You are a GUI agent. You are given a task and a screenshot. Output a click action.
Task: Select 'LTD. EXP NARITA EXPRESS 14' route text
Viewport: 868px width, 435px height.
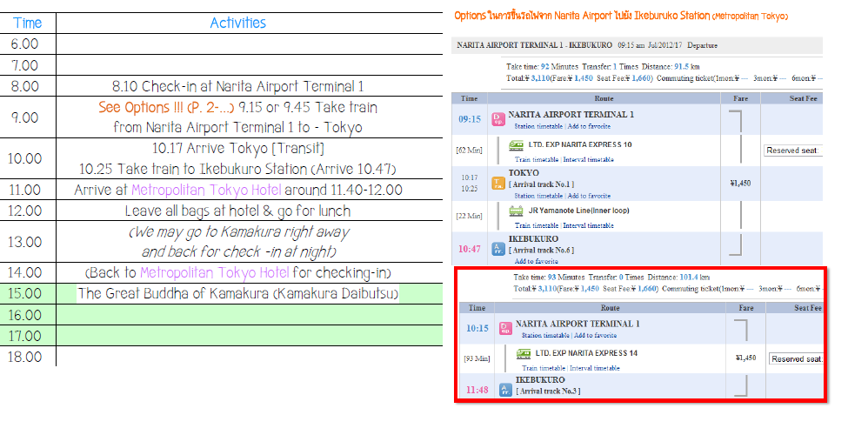pyautogui.click(x=587, y=353)
